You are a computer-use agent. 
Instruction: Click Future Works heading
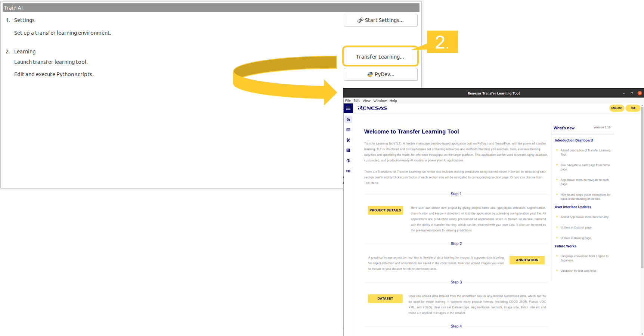click(x=565, y=246)
